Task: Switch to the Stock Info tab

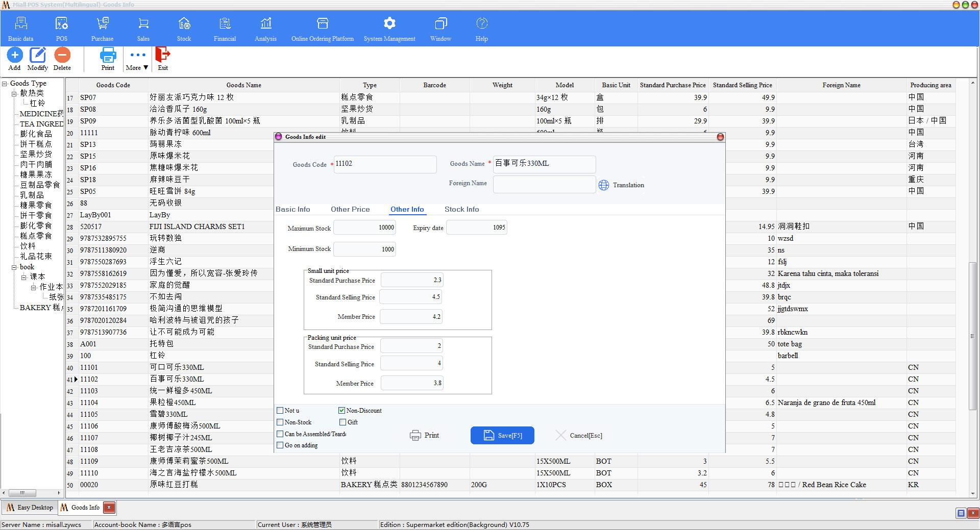Action: coord(461,209)
